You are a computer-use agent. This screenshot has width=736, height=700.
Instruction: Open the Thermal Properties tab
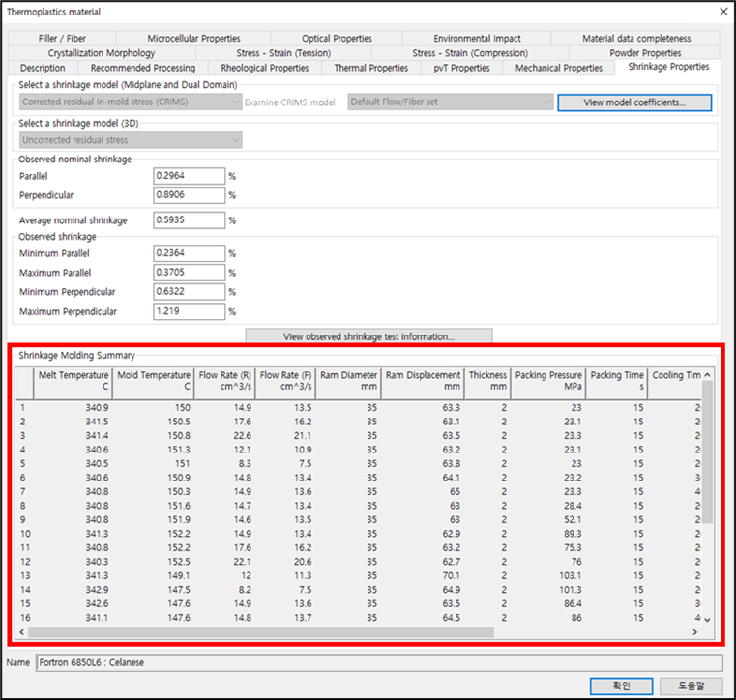(370, 69)
